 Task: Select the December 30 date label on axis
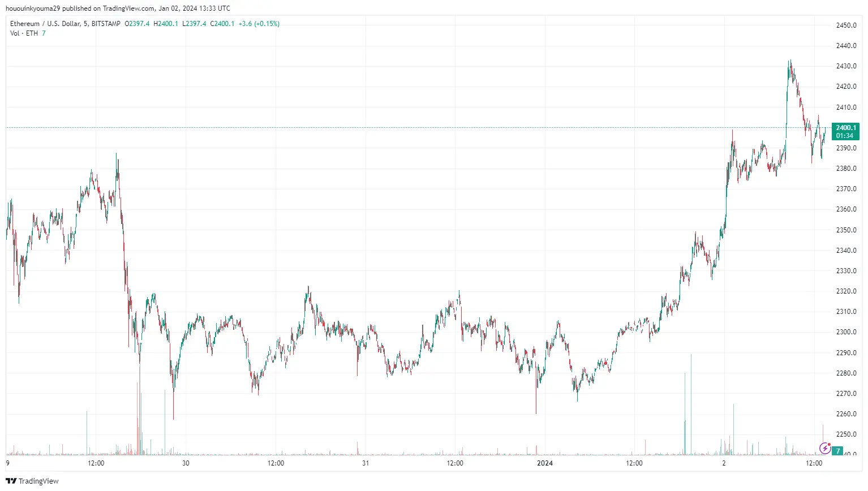pos(184,463)
